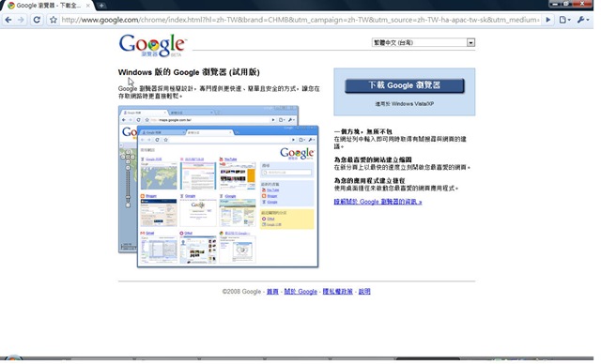
Task: Open a new tab with the plus button
Action: click(x=101, y=6)
